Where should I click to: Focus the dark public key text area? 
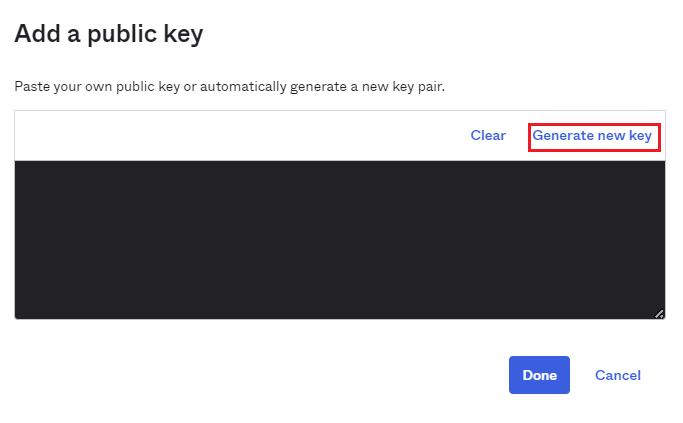coord(339,239)
